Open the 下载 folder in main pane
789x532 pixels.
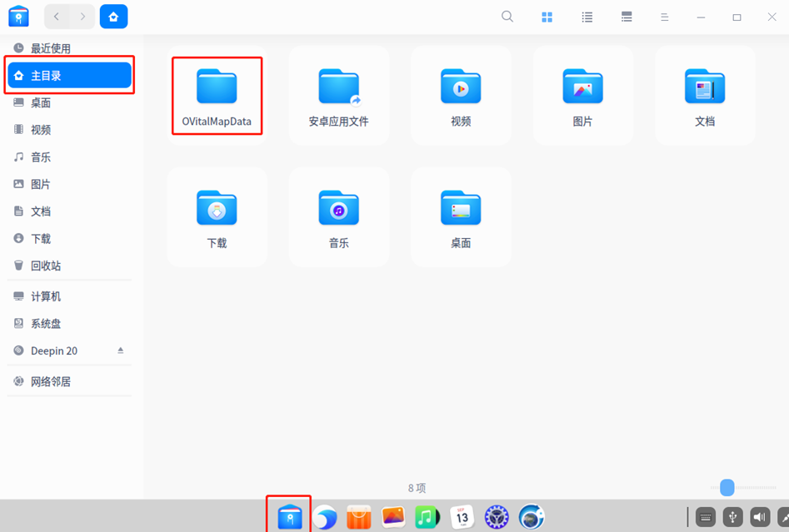click(217, 217)
